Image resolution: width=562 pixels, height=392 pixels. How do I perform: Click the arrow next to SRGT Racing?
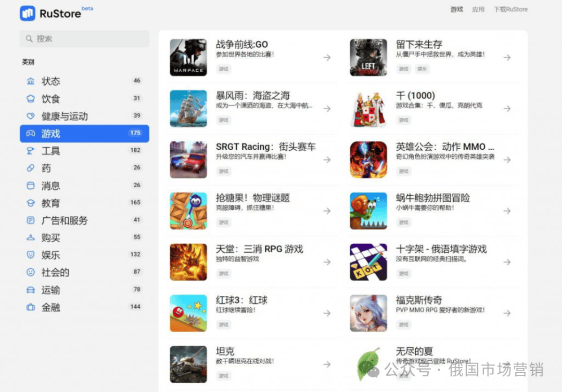(327, 160)
